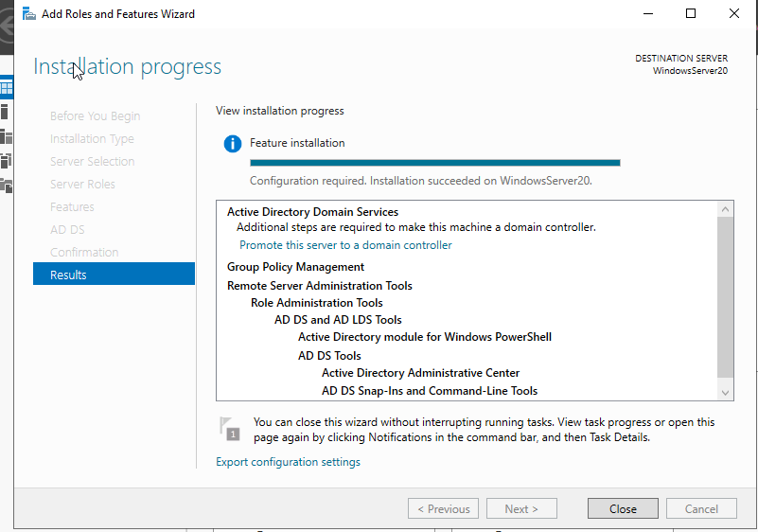Maximize the Add Roles and Features Wizard

click(691, 13)
